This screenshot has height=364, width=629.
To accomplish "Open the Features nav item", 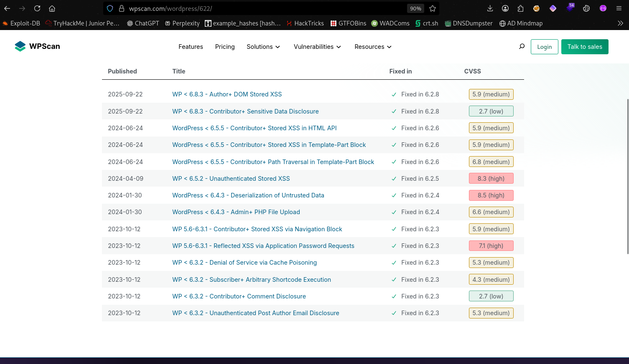I will pos(191,47).
